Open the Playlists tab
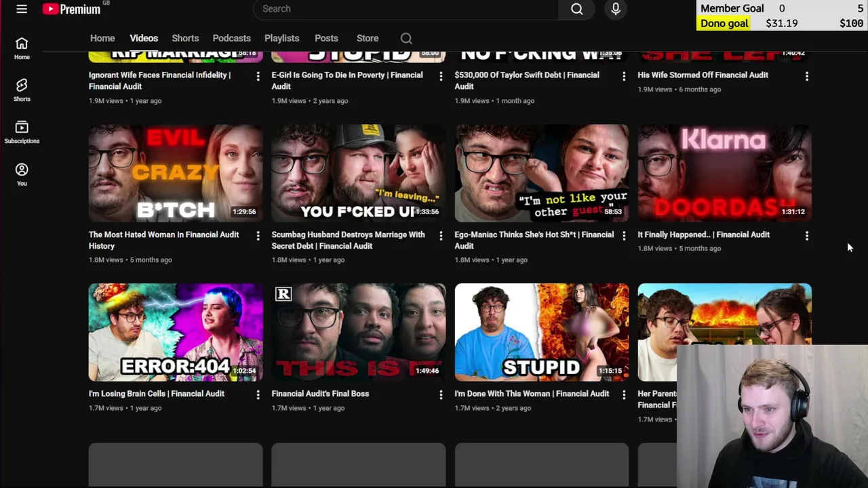The image size is (868, 488). [281, 39]
